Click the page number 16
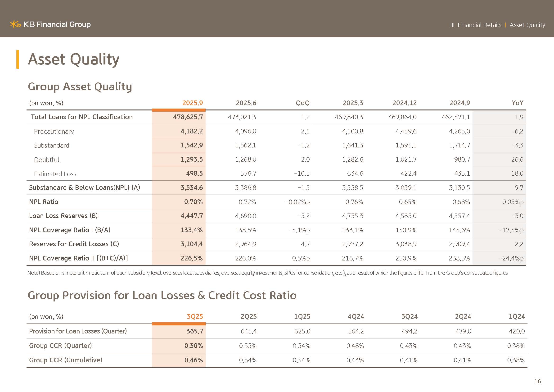The height and width of the screenshot is (392, 554). point(537,381)
